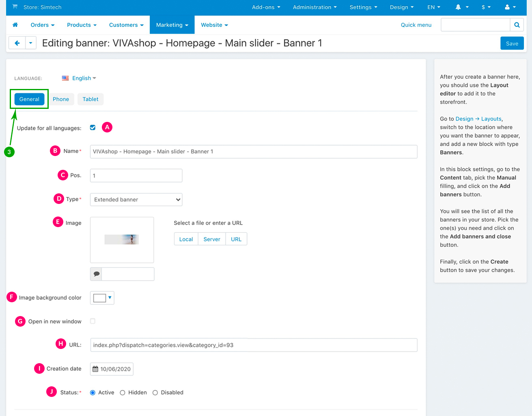Open the Creation date calendar icon
The image size is (532, 416).
[95, 369]
